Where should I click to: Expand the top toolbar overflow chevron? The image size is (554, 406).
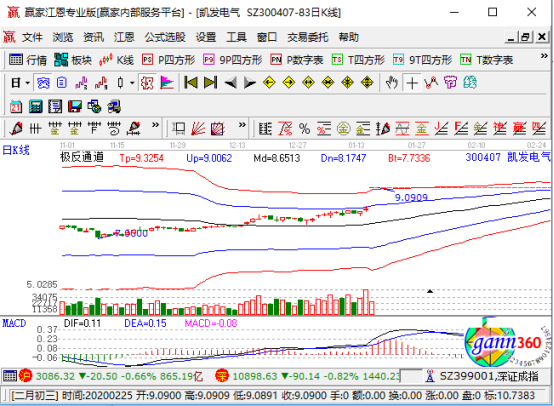tap(544, 55)
